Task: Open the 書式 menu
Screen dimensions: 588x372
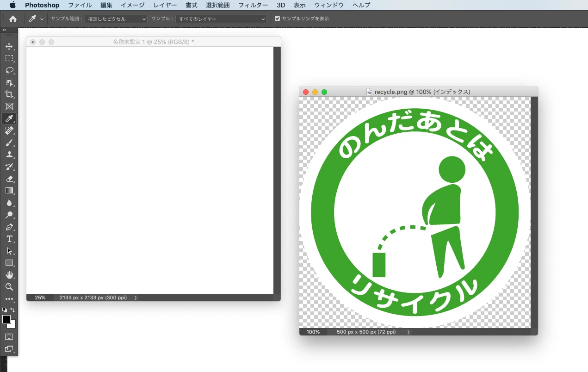Action: (192, 5)
